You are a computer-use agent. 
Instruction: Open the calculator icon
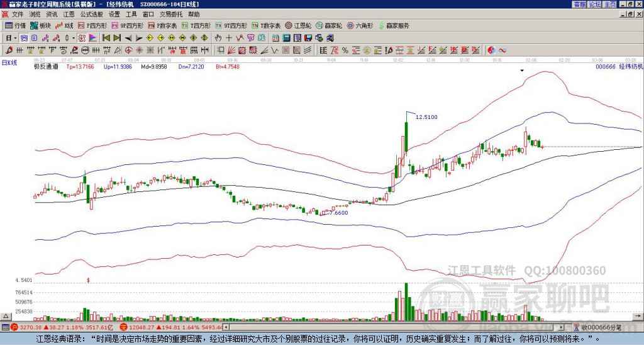[286, 38]
